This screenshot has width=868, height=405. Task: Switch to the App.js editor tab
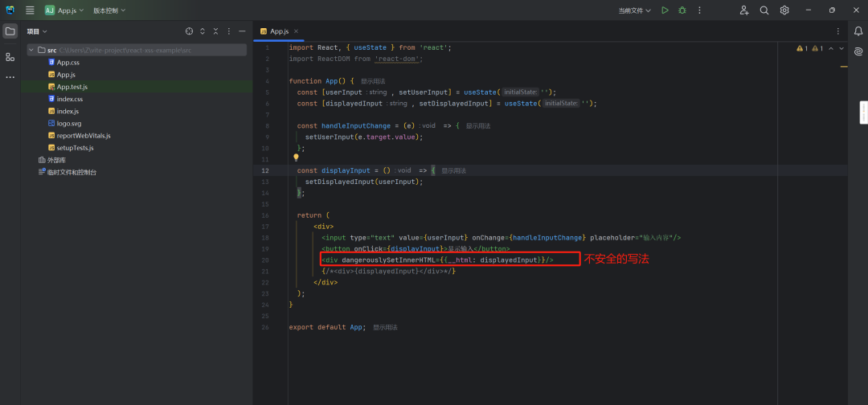[279, 31]
